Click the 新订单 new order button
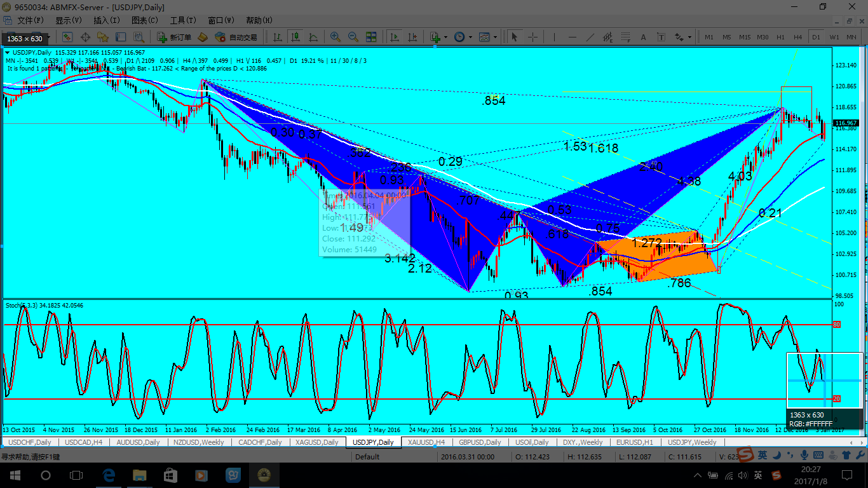Image resolution: width=868 pixels, height=488 pixels. [x=175, y=37]
